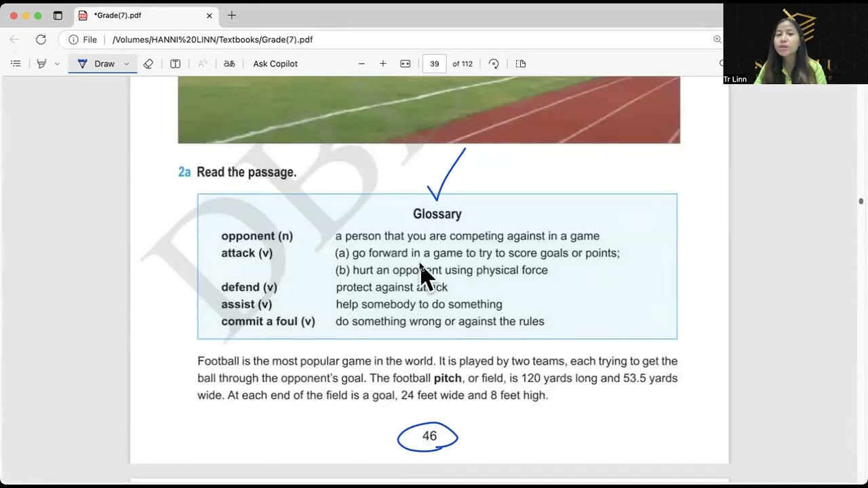Click the sports track photo

[x=429, y=110]
